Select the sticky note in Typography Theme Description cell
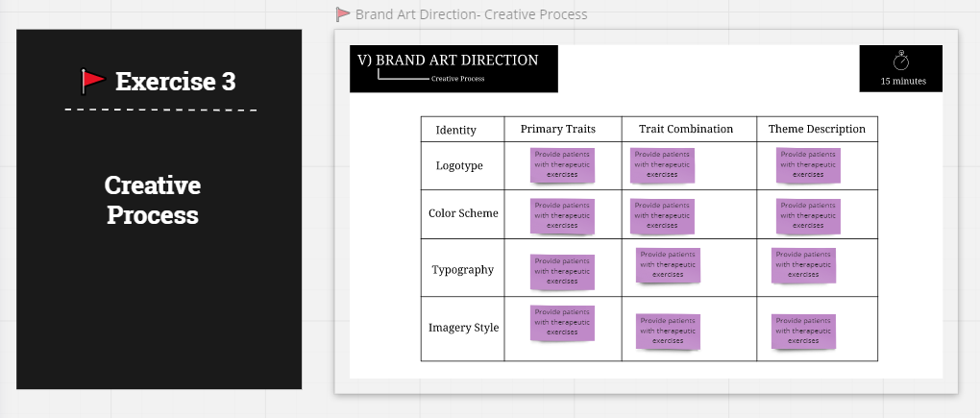 tap(803, 264)
